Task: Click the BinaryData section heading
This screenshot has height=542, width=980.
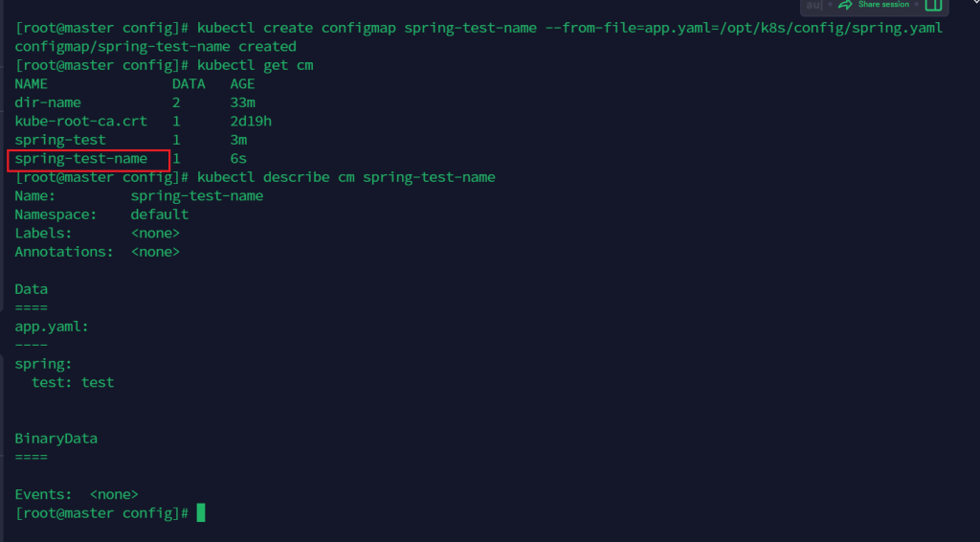Action: (56, 439)
